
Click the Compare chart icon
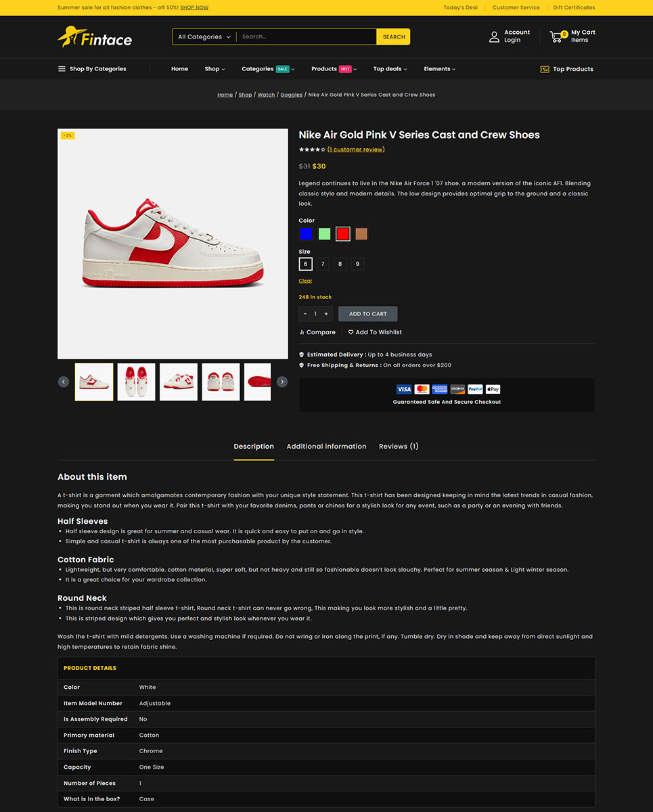pyautogui.click(x=302, y=332)
